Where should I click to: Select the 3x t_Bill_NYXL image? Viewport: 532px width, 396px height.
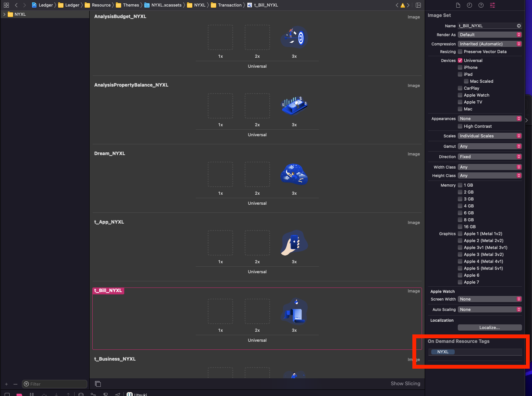coord(294,311)
